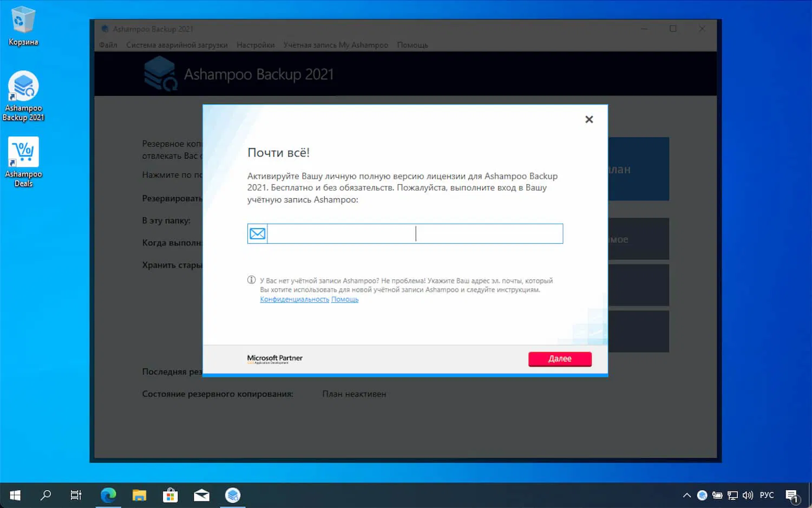Screen dimensions: 812x508
Task: Switch input language via РУС indicator
Action: pos(767,495)
